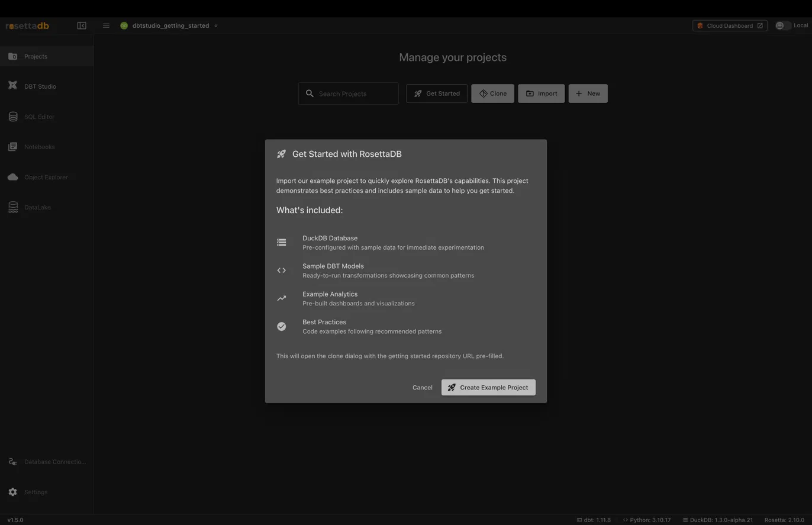
Task: Click the Best Practices checkmark icon
Action: pyautogui.click(x=282, y=326)
